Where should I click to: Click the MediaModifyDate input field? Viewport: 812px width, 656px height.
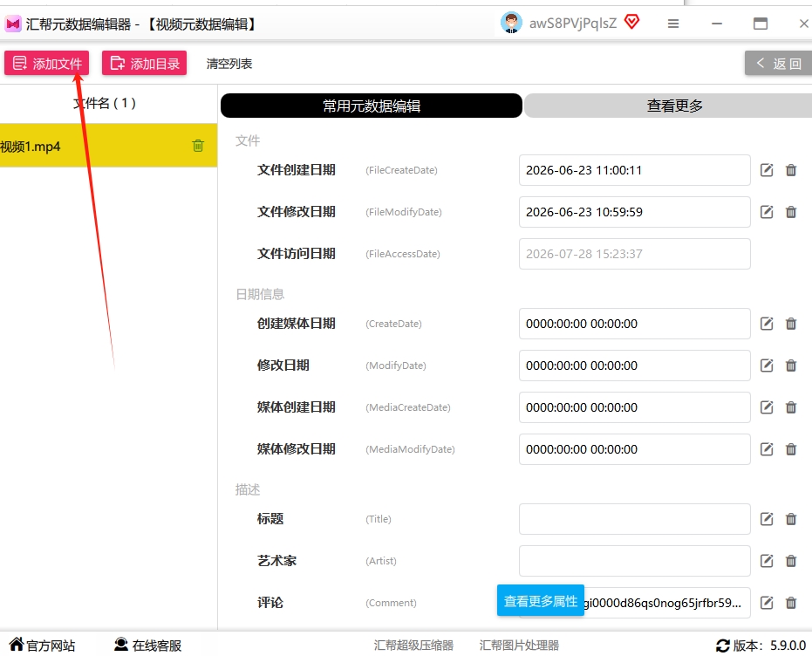pyautogui.click(x=634, y=449)
